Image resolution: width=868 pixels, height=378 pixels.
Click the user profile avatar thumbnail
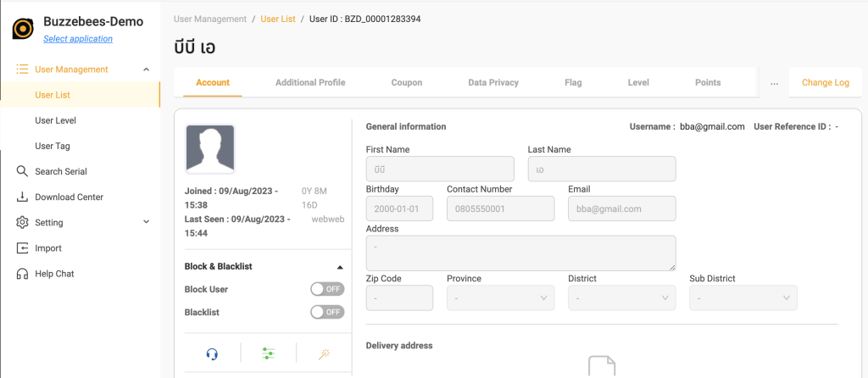click(x=210, y=149)
